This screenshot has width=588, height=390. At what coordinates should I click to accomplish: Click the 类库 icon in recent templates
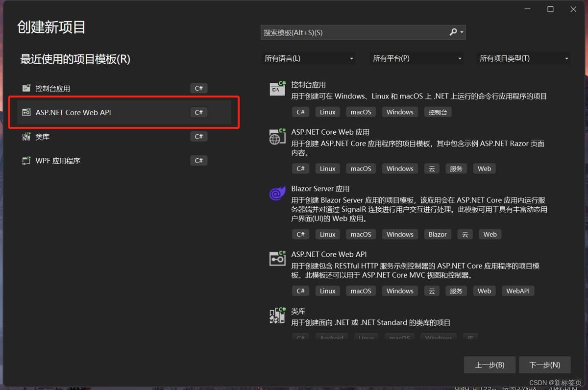(x=26, y=137)
